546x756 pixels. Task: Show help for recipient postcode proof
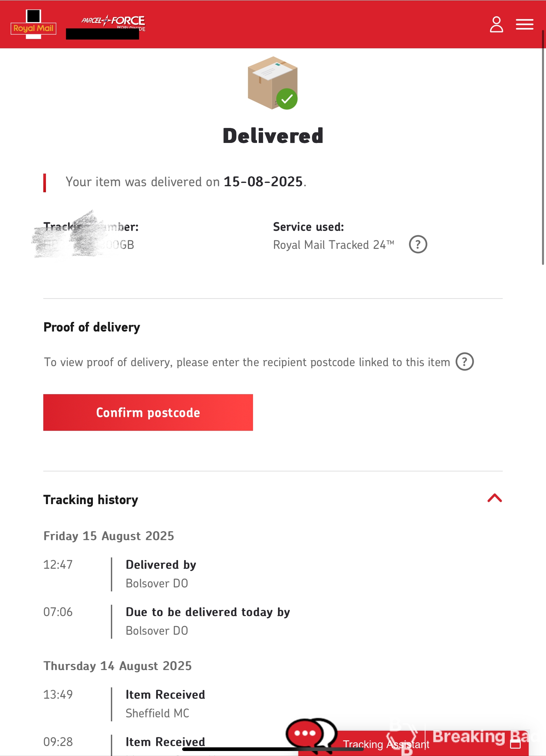click(x=464, y=362)
